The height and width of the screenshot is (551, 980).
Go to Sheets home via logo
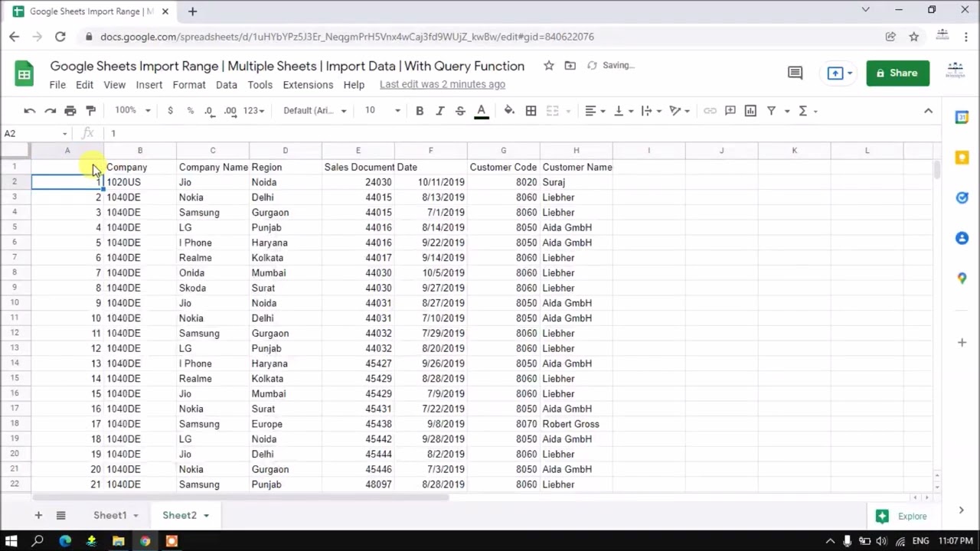point(24,73)
